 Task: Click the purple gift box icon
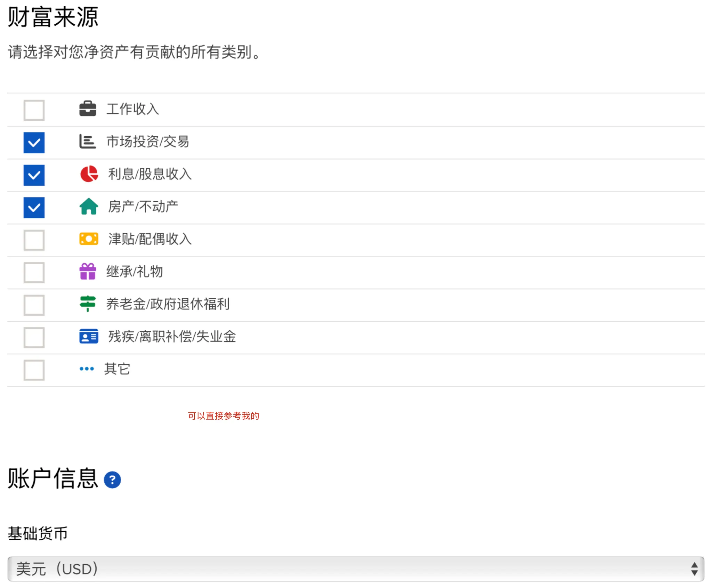pyautogui.click(x=88, y=272)
